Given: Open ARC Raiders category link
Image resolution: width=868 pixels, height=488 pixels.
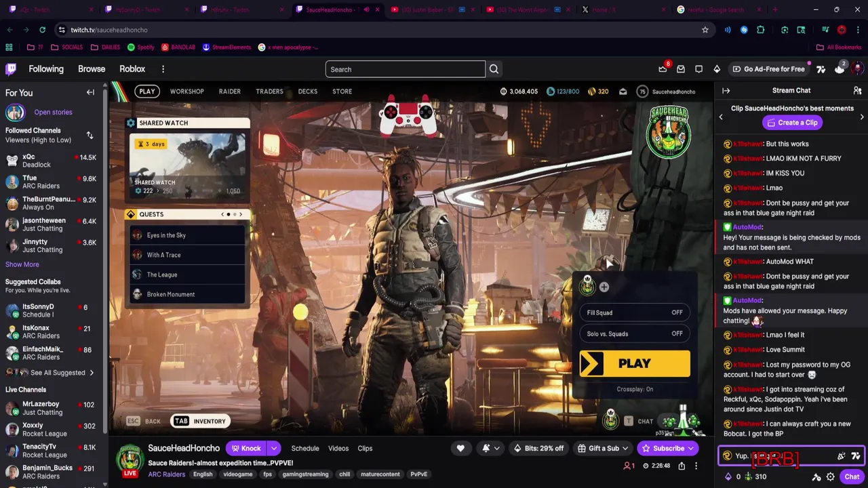Looking at the screenshot, I should 166,474.
